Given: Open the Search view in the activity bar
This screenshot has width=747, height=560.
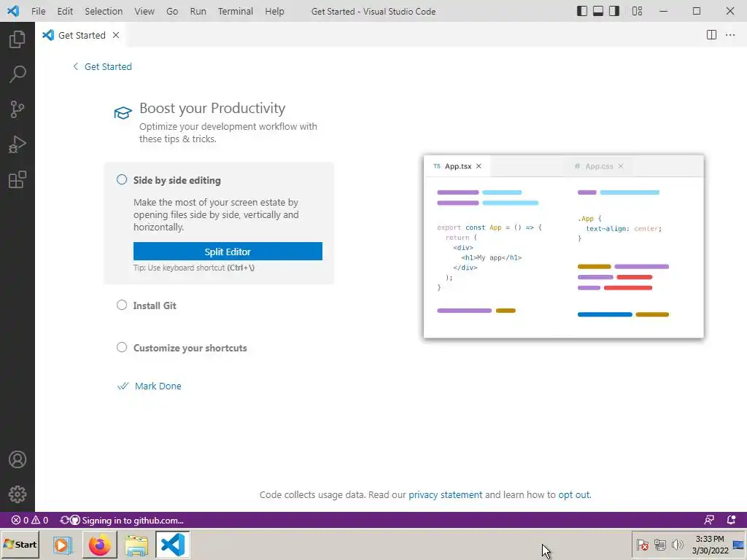Looking at the screenshot, I should [x=18, y=74].
